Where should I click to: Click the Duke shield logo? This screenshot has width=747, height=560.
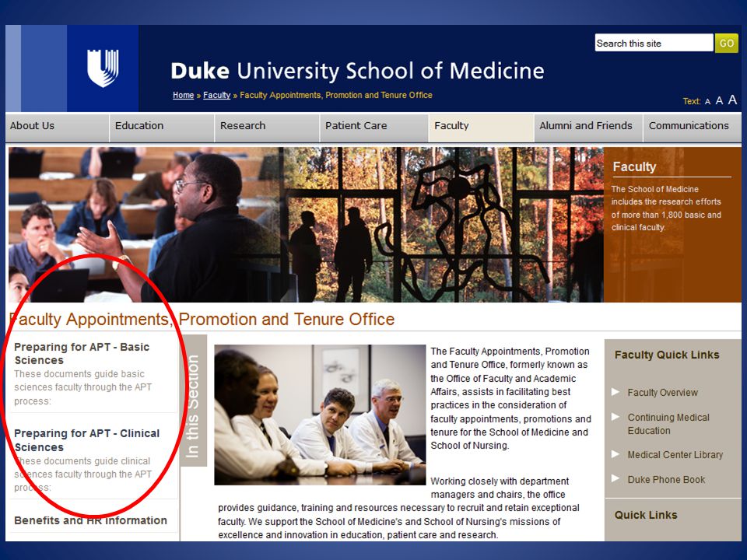[x=103, y=68]
